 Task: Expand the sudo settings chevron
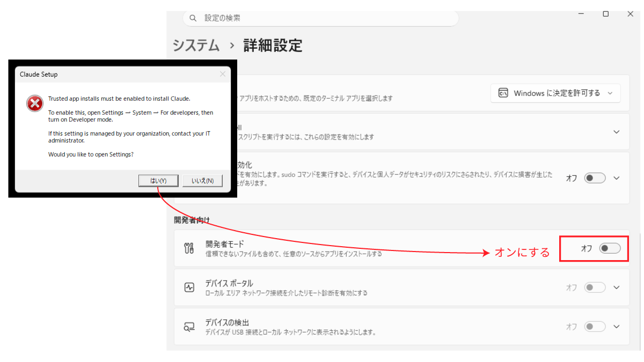click(617, 178)
